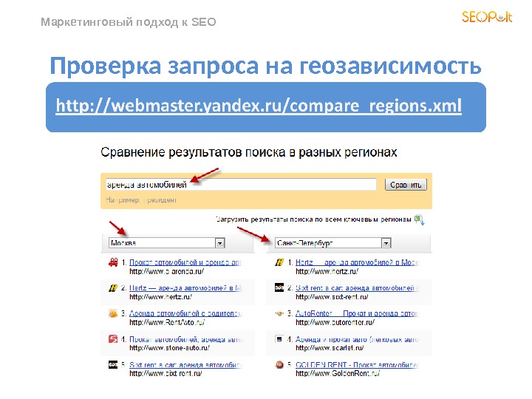Click the AutoRenter favicon in St. Petersburg result 3
The height and width of the screenshot is (399, 532).
coord(279,313)
